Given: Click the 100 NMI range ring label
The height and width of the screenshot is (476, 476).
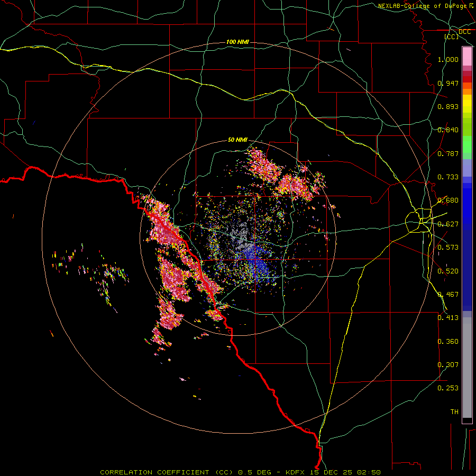Looking at the screenshot, I should click(237, 42).
